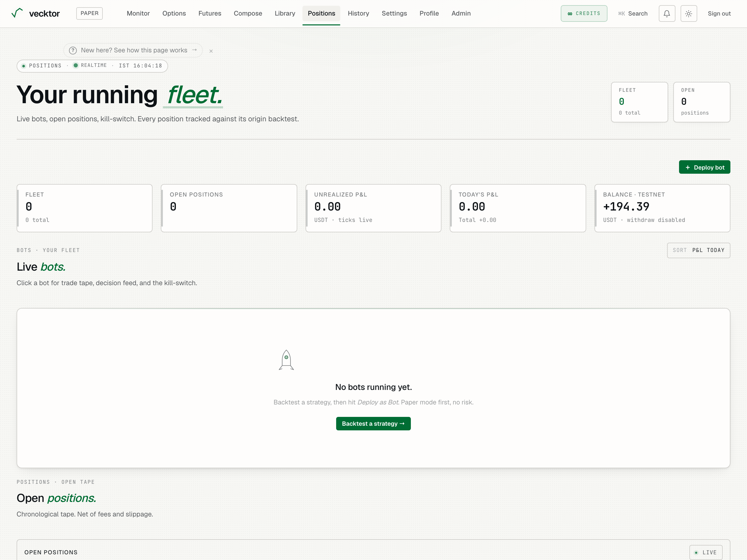Screen dimensions: 747x560
Task: Dismiss the 'New here?' hint with the X
Action: pos(211,51)
